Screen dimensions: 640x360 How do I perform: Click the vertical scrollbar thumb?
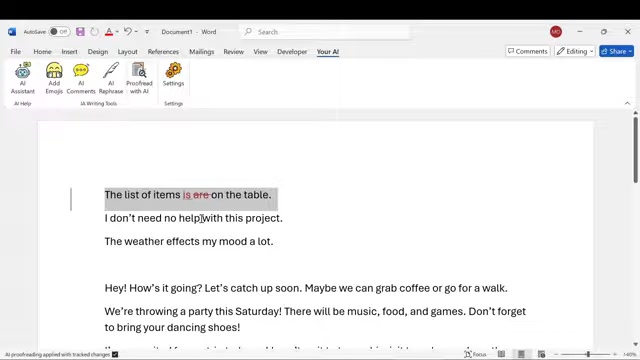coord(636,150)
